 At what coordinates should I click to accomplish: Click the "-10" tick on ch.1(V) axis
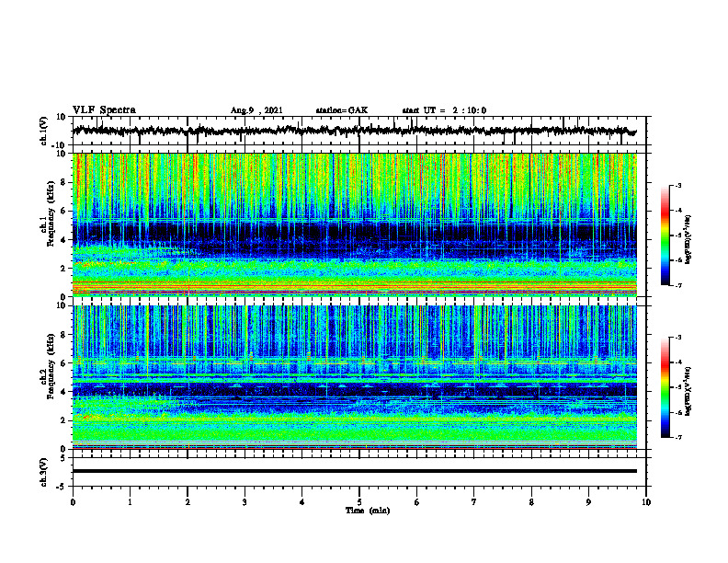[60, 145]
